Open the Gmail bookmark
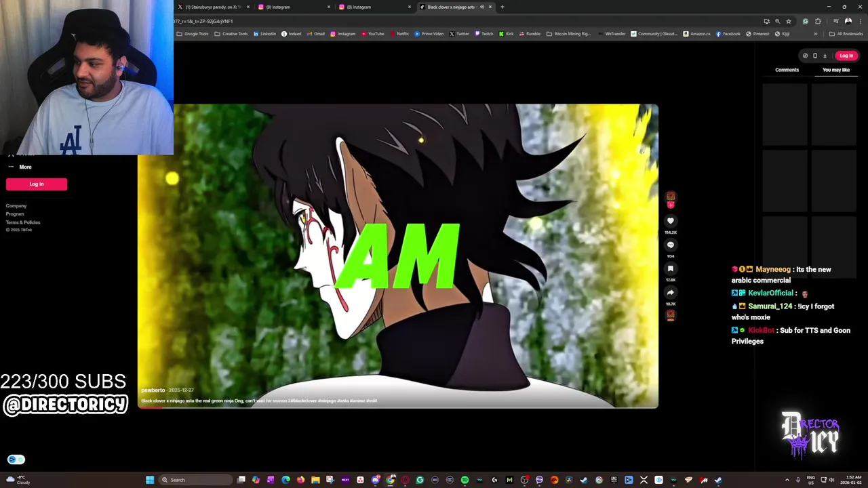This screenshot has width=868, height=488. click(x=315, y=34)
